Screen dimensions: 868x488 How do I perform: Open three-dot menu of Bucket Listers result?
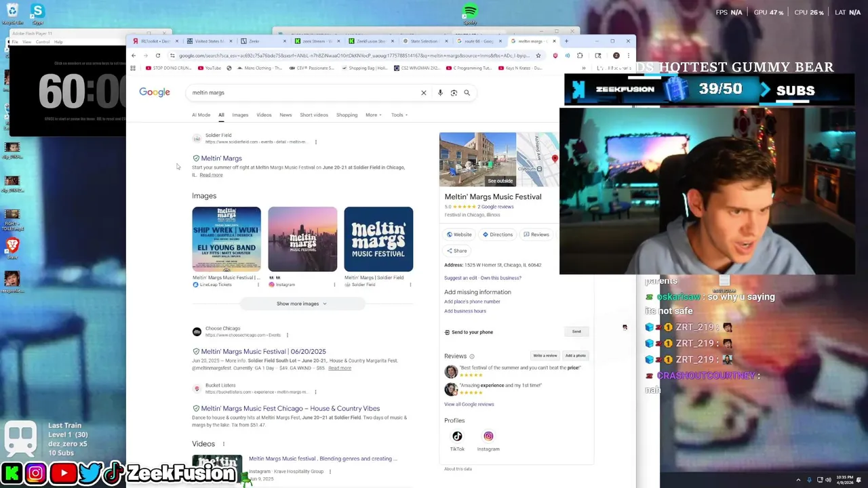point(315,392)
